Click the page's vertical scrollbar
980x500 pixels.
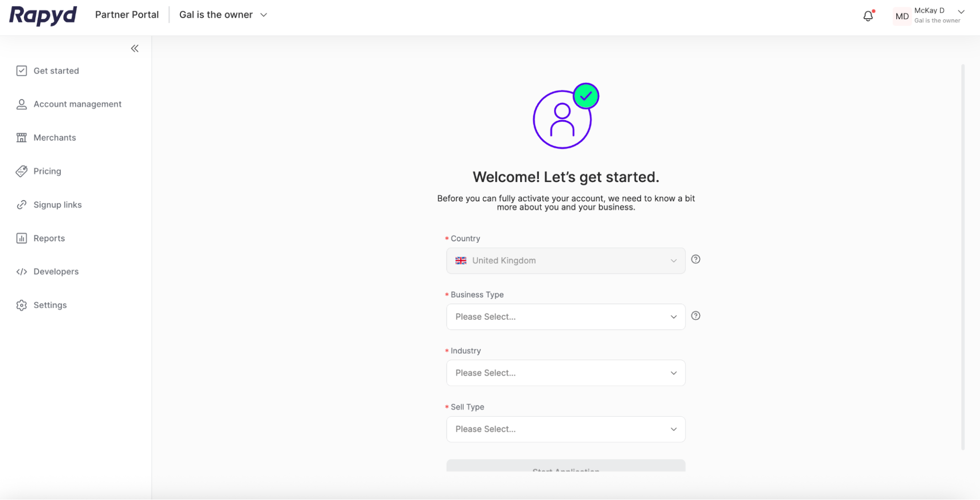(x=963, y=255)
